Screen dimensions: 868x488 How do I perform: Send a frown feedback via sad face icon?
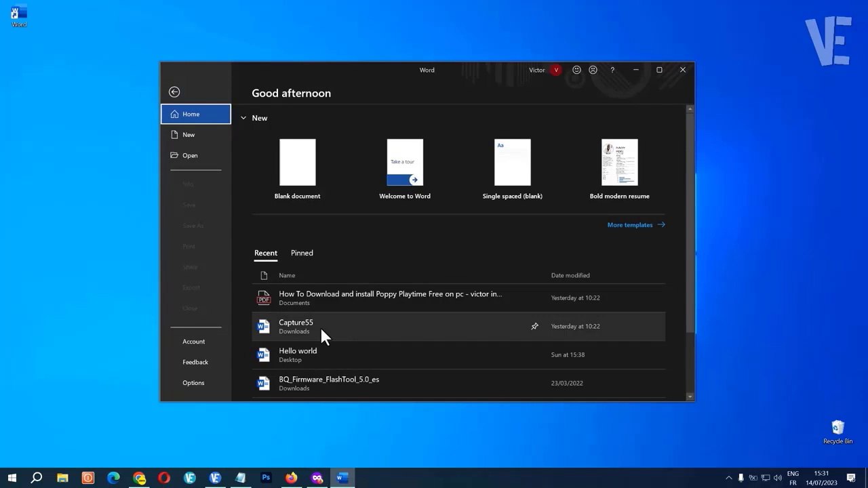593,70
